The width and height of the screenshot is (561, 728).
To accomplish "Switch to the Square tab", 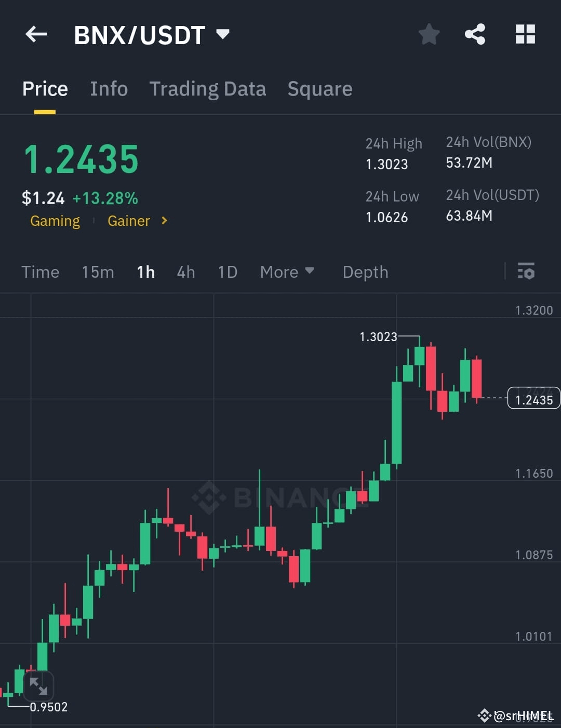I will tap(320, 89).
